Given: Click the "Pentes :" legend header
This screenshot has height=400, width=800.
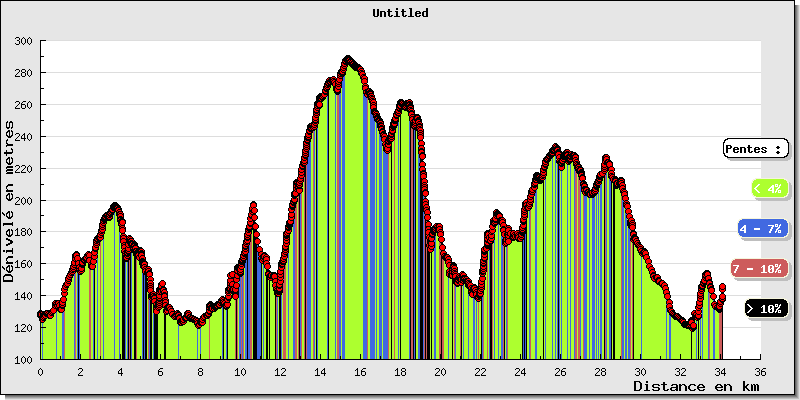Looking at the screenshot, I should (x=755, y=148).
